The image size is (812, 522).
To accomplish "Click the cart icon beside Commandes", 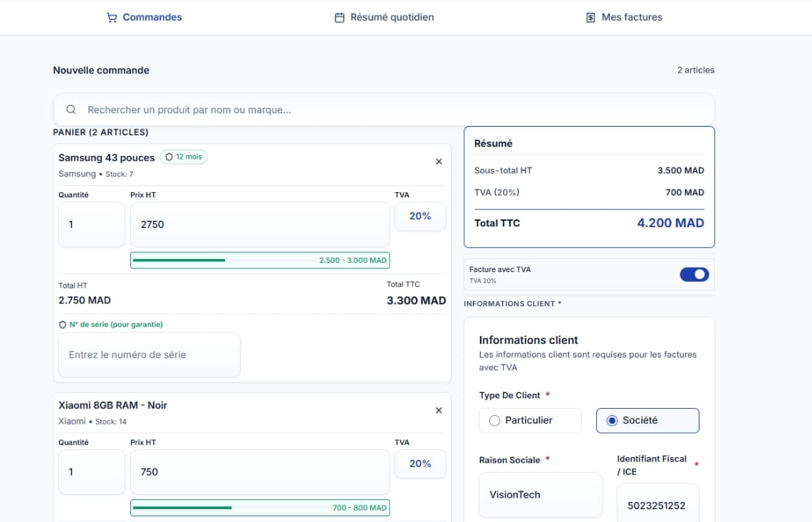I will click(x=111, y=16).
